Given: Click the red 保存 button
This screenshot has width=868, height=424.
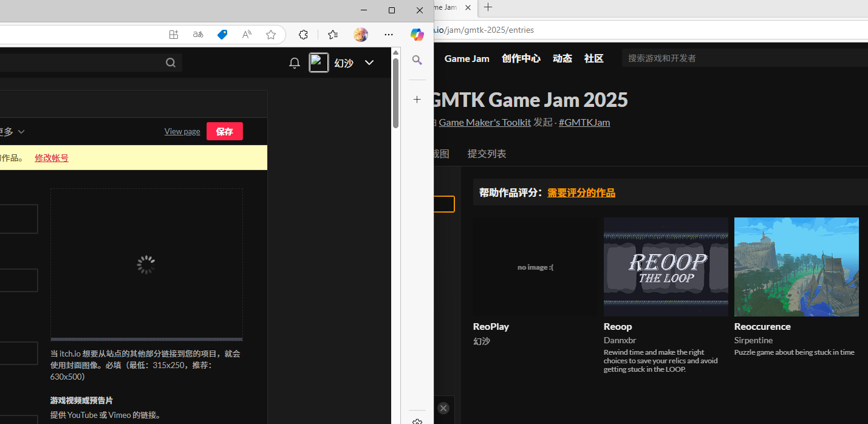Looking at the screenshot, I should tap(225, 131).
